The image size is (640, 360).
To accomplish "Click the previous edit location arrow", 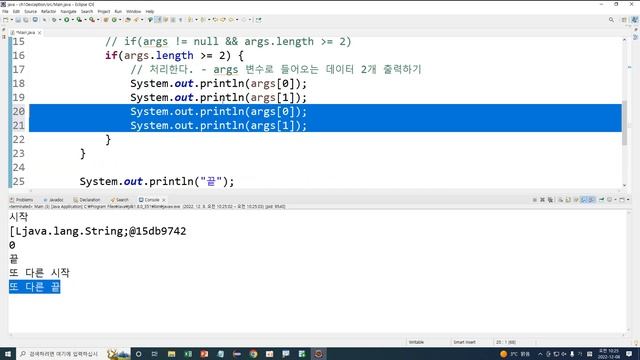I will [x=215, y=20].
